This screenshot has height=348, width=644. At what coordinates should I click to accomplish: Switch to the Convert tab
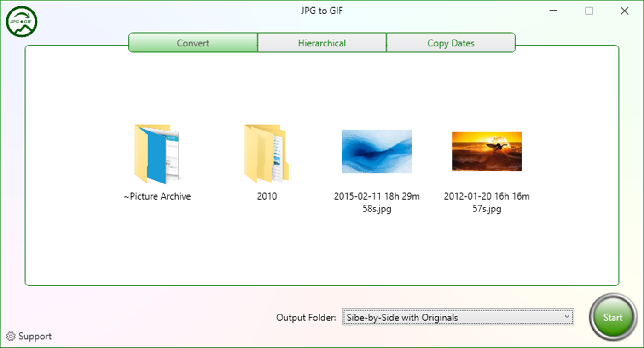point(192,43)
